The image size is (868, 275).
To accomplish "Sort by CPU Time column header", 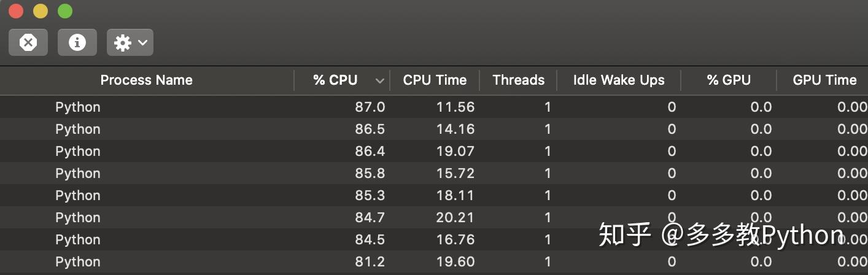I will [x=435, y=80].
